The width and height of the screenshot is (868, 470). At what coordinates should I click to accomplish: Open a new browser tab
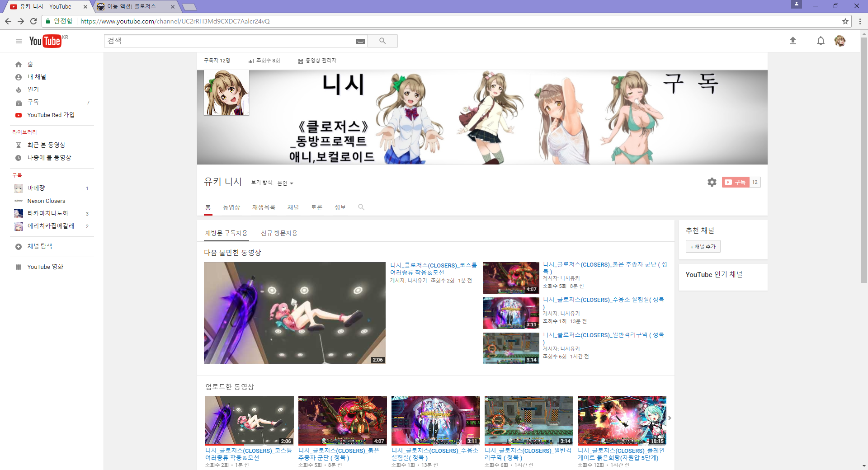click(x=189, y=7)
